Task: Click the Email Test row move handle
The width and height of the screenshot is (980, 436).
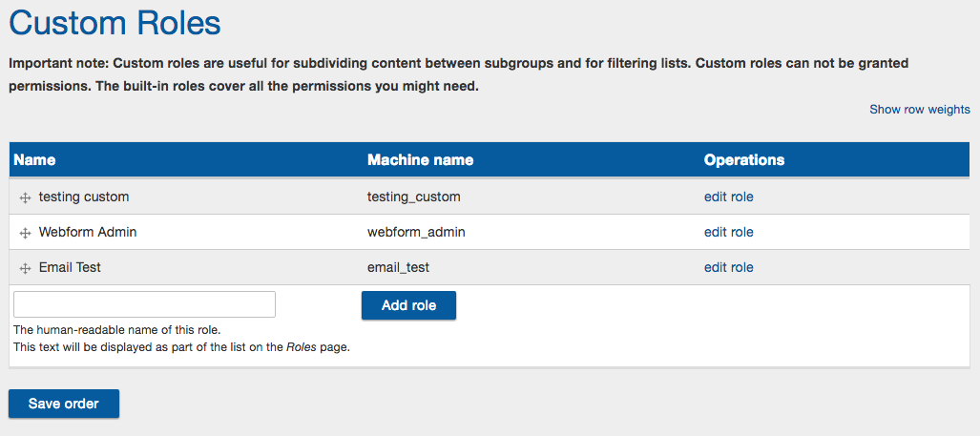Action: click(25, 268)
